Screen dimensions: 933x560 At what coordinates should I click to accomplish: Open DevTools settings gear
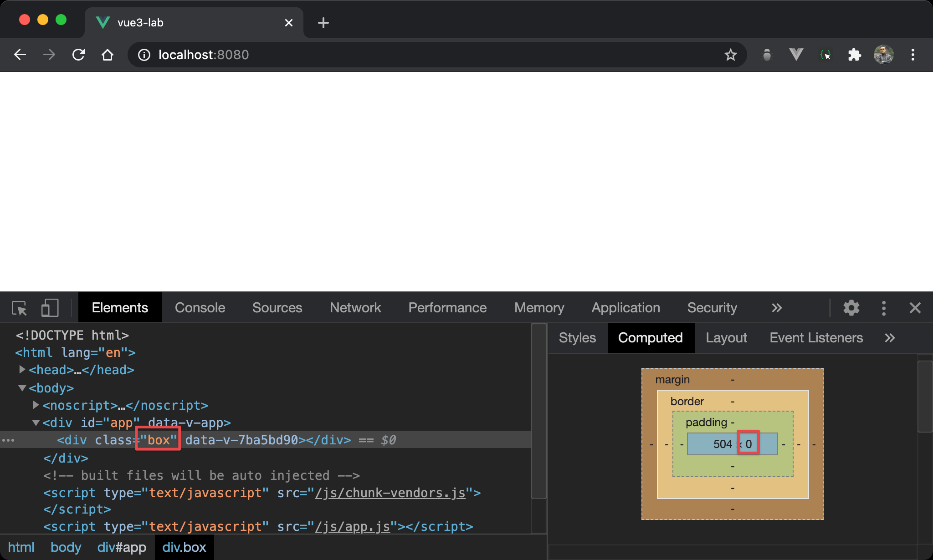click(851, 308)
